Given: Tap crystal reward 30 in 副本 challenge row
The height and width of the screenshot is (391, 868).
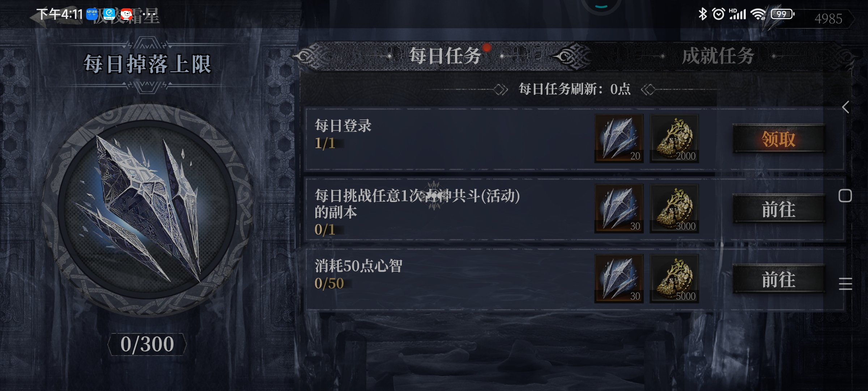Looking at the screenshot, I should pos(619,209).
